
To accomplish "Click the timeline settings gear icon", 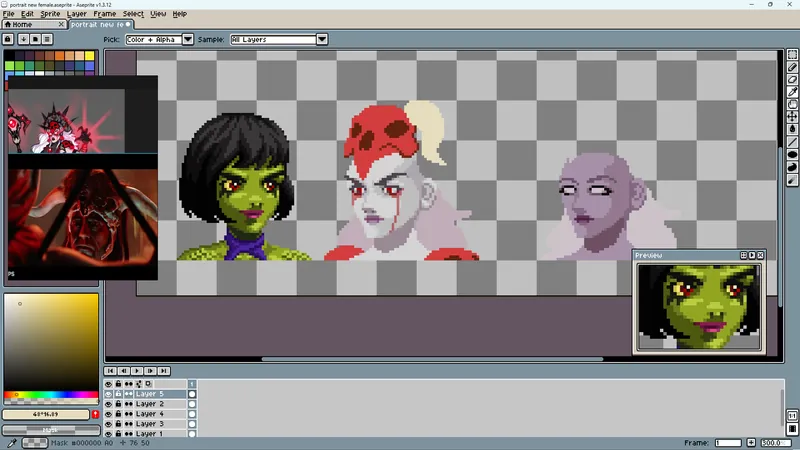I will point(138,384).
